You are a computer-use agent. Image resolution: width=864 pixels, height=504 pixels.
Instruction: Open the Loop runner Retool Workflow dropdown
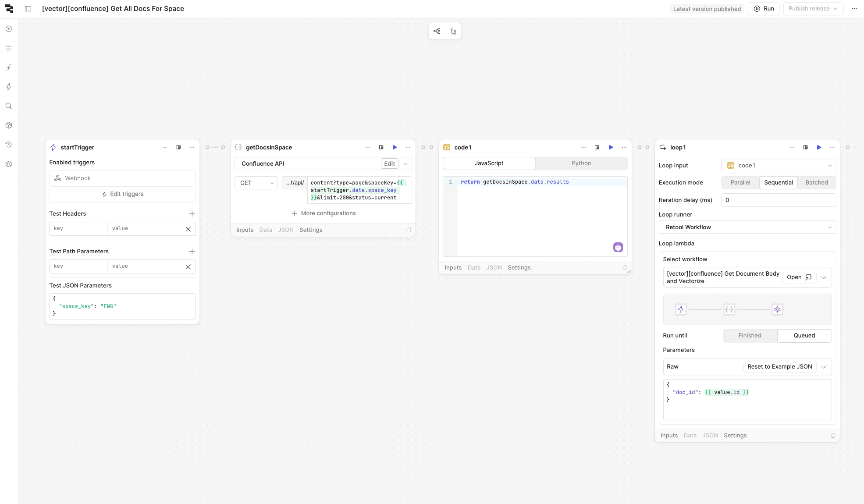pyautogui.click(x=747, y=227)
